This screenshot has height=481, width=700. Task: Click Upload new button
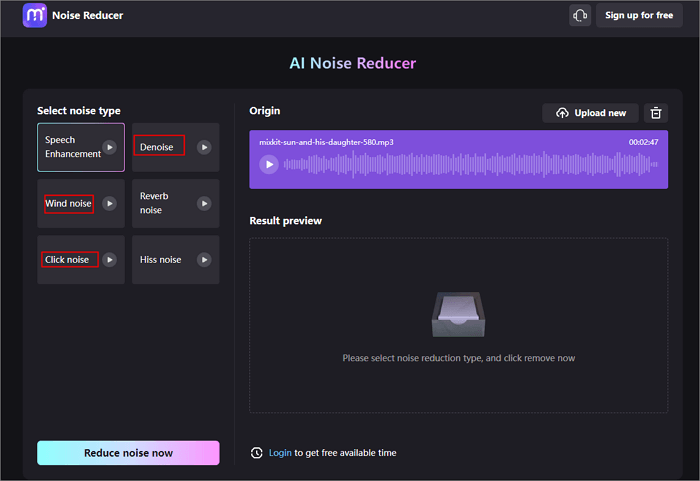590,113
